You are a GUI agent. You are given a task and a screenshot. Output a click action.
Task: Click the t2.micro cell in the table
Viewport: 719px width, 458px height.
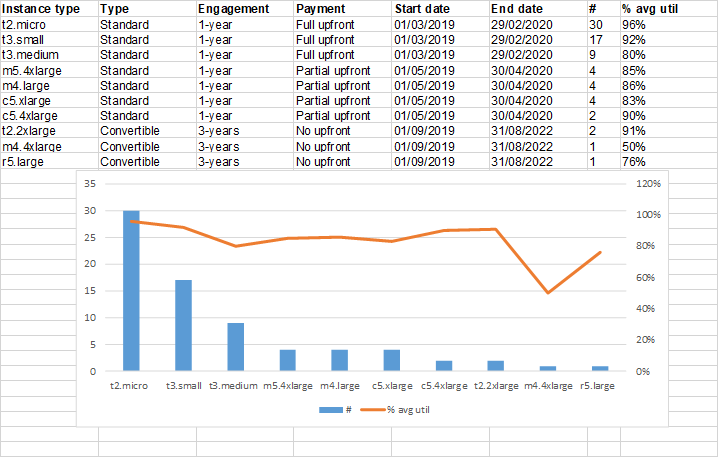pos(50,25)
